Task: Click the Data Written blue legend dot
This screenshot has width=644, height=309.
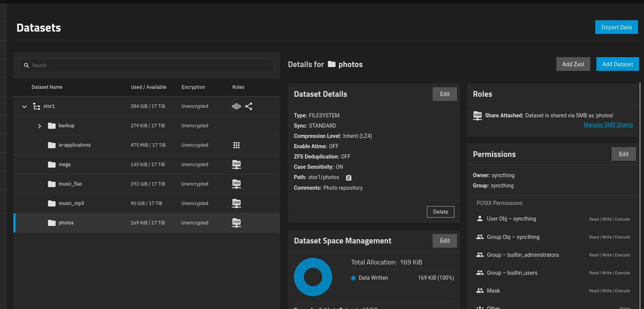Action: (353, 278)
